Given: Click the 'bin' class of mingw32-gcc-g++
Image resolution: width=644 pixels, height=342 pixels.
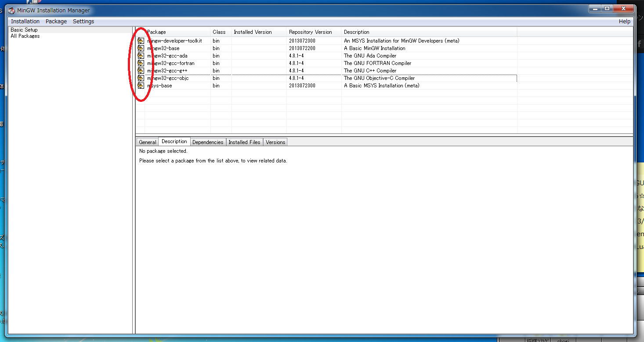Looking at the screenshot, I should pyautogui.click(x=216, y=71).
